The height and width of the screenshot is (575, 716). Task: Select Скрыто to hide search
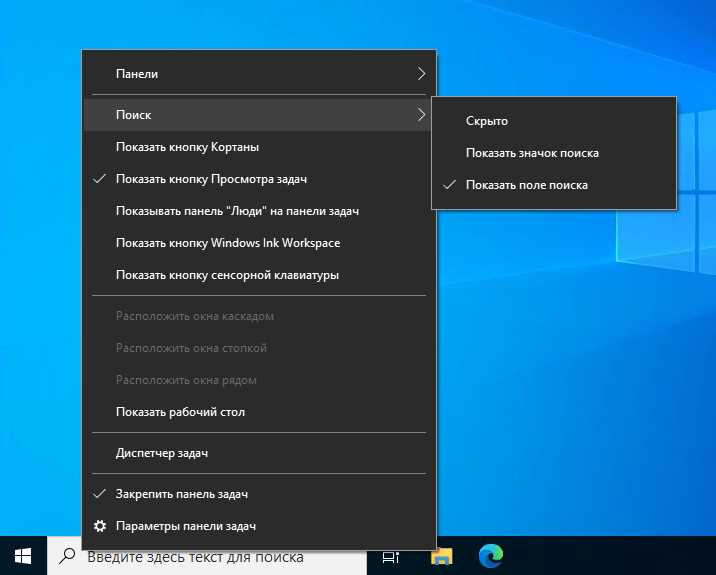pos(554,121)
